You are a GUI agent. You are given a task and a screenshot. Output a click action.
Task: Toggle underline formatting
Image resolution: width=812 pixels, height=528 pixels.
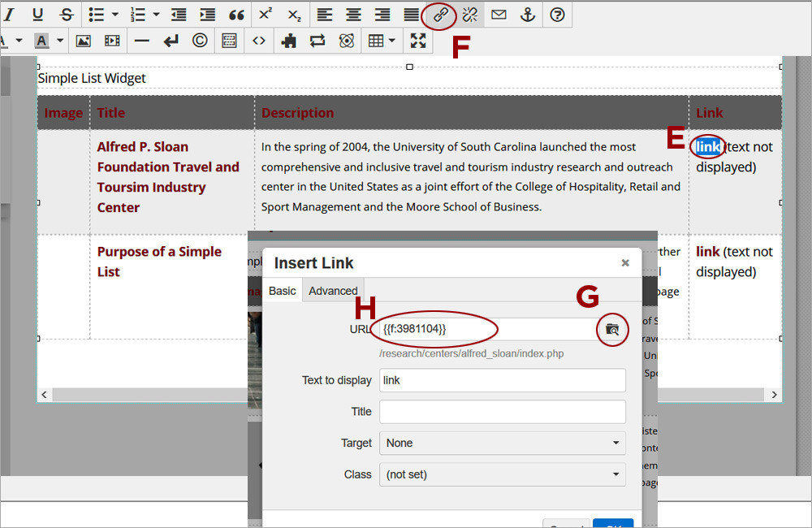click(37, 15)
